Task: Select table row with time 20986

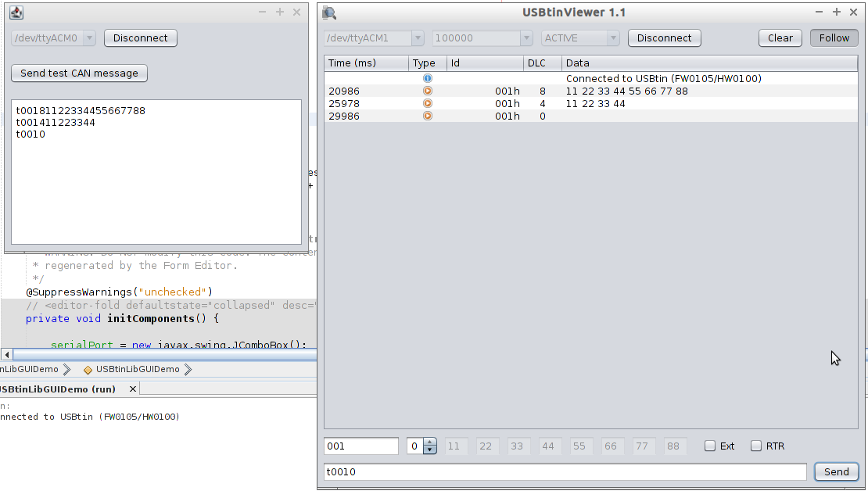Action: (x=590, y=91)
